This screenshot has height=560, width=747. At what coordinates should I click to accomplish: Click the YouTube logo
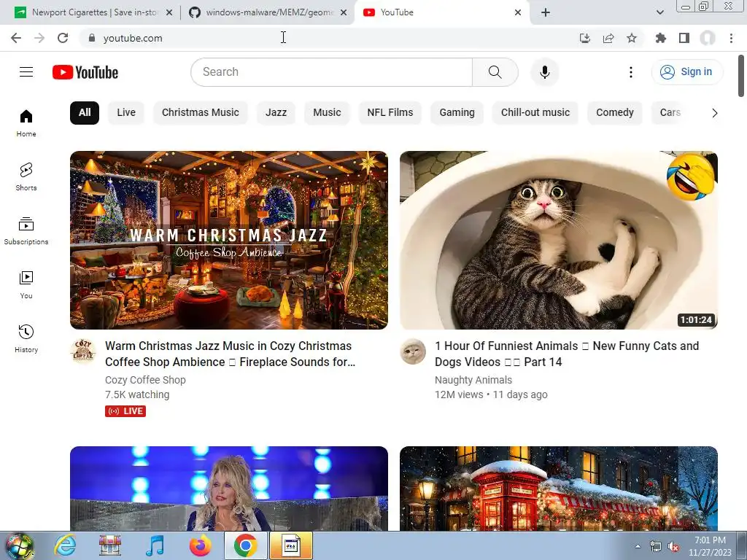[x=85, y=72]
